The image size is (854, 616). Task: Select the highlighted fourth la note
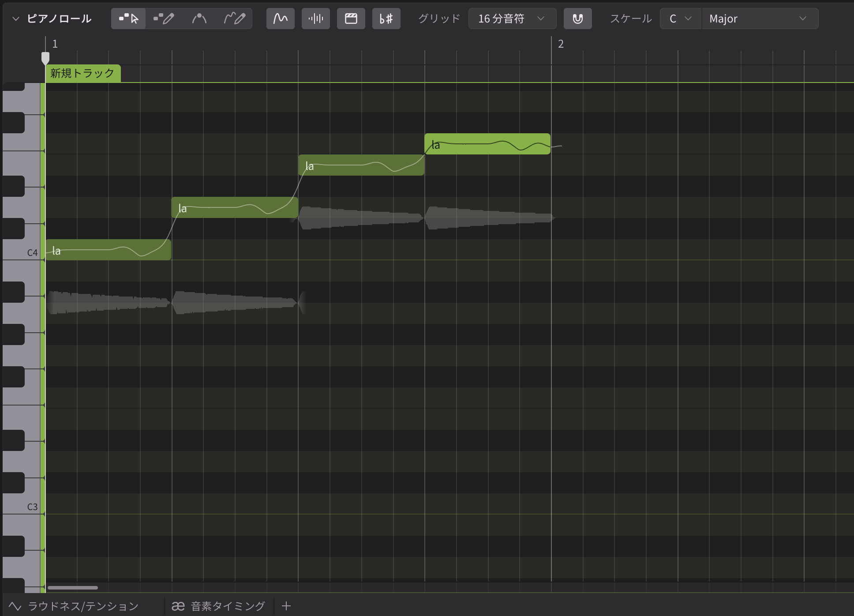point(487,144)
